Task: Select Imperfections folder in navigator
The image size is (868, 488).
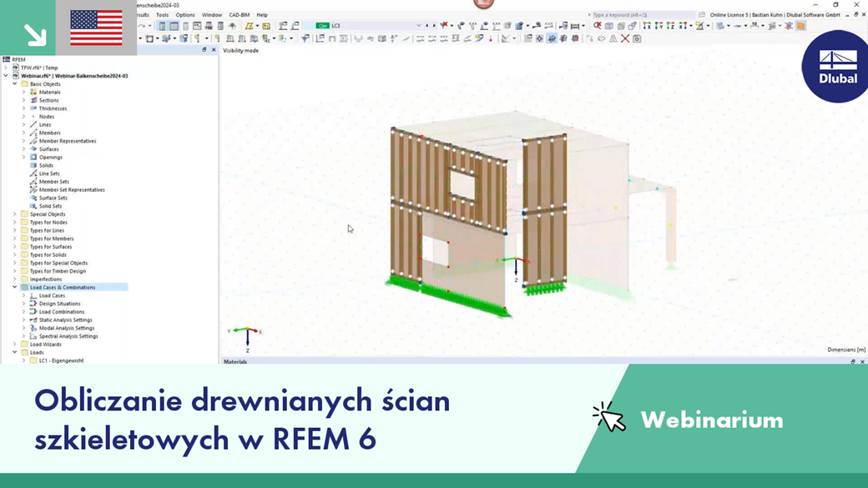Action: point(45,279)
